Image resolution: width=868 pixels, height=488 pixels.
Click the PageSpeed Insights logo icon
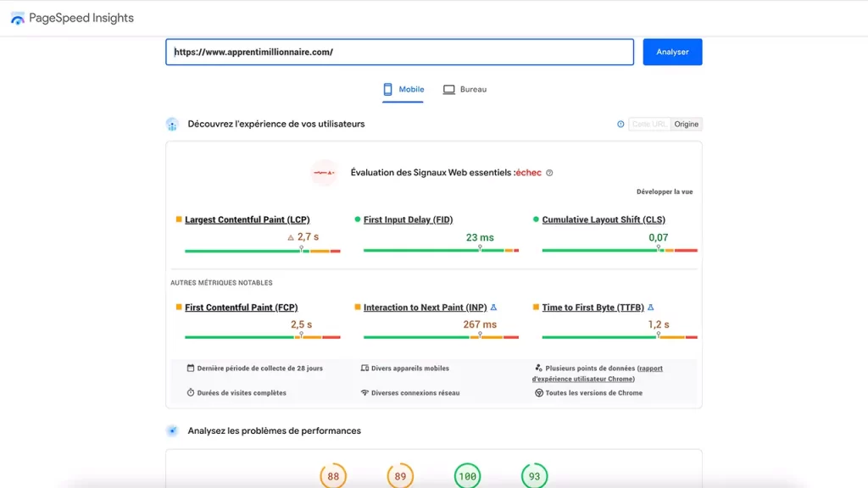18,19
